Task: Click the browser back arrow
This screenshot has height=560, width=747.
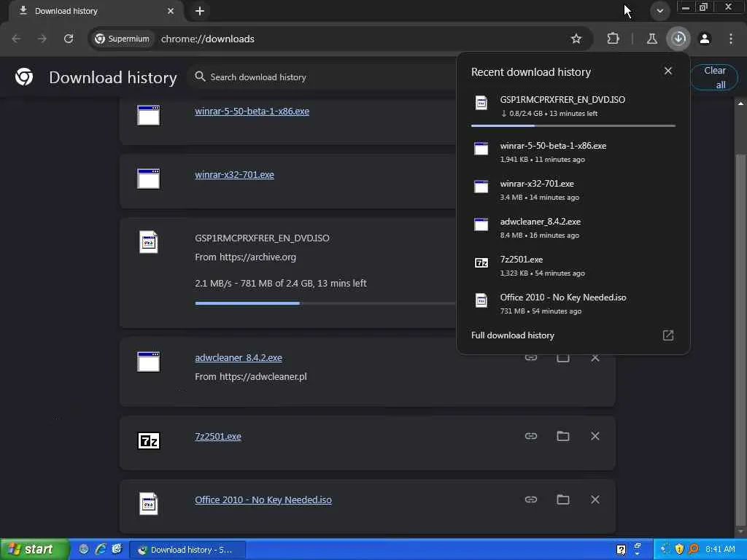Action: (16, 39)
